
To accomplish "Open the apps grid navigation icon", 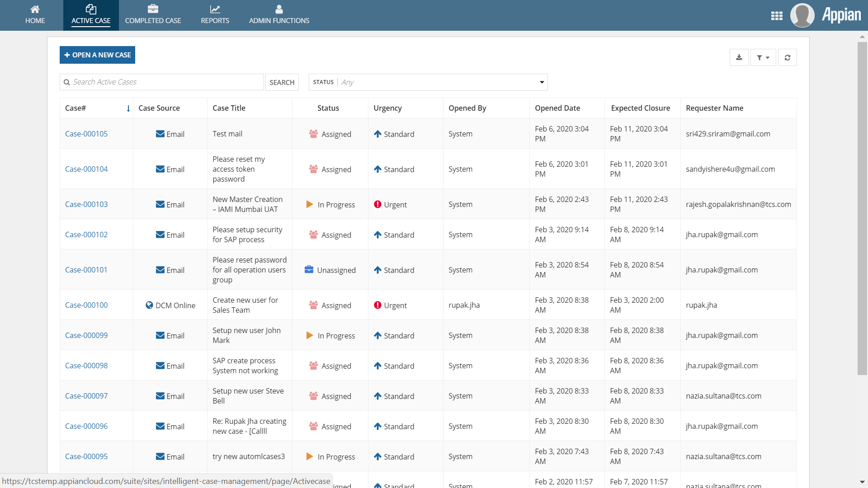I will point(777,16).
